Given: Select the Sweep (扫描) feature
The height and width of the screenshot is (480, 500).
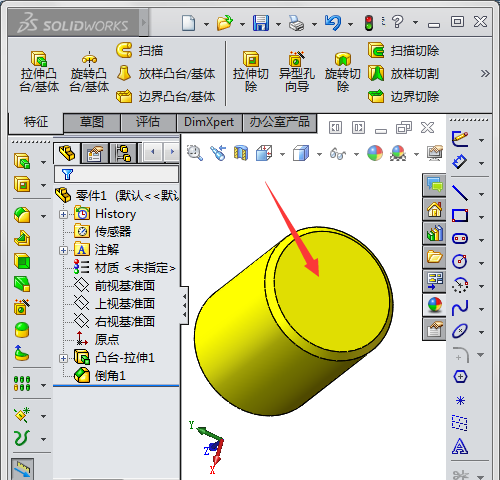Looking at the screenshot, I should point(140,51).
